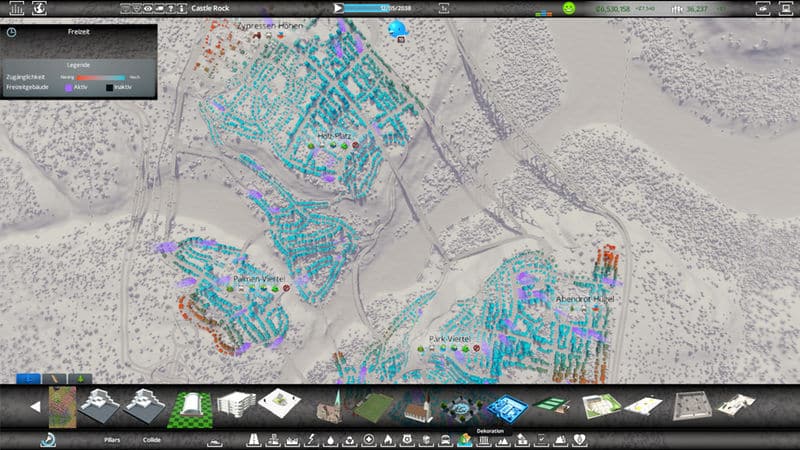Click the green citizen happiness face
Viewport: 800px width, 450px height.
coord(569,8)
